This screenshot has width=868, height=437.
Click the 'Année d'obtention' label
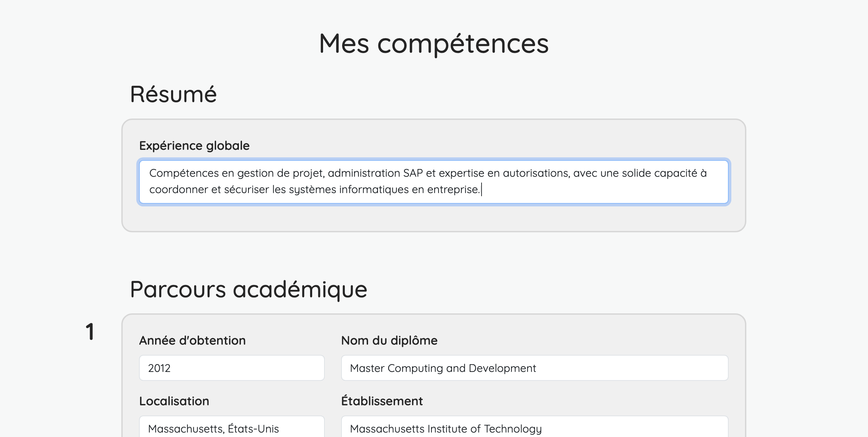click(x=192, y=341)
